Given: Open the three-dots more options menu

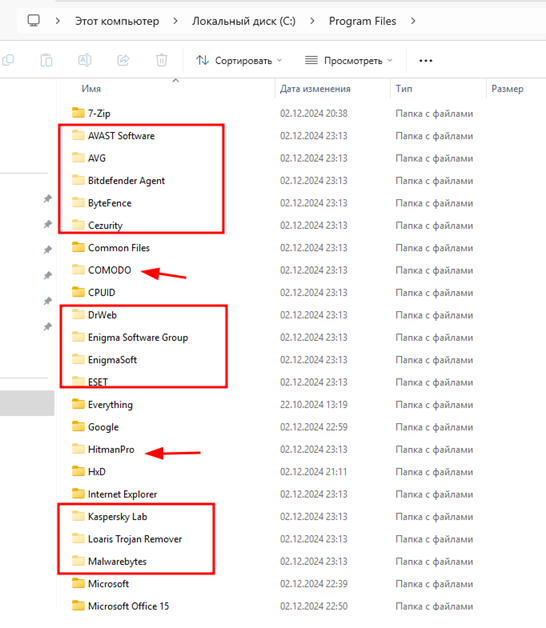Looking at the screenshot, I should (x=425, y=61).
